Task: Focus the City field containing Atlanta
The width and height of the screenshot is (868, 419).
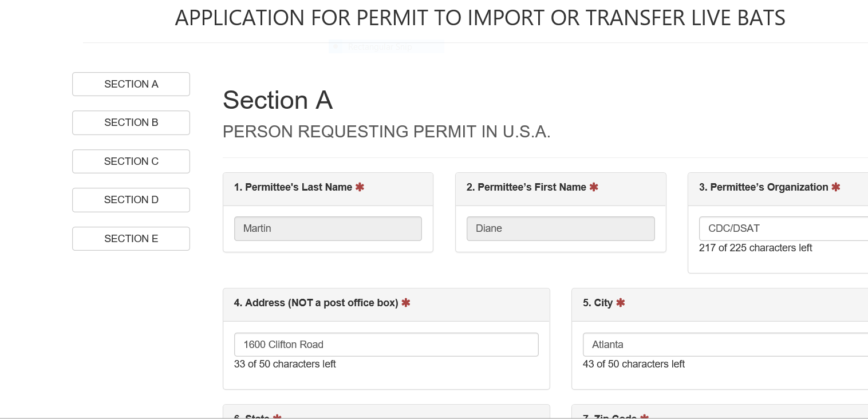Action: pyautogui.click(x=725, y=345)
